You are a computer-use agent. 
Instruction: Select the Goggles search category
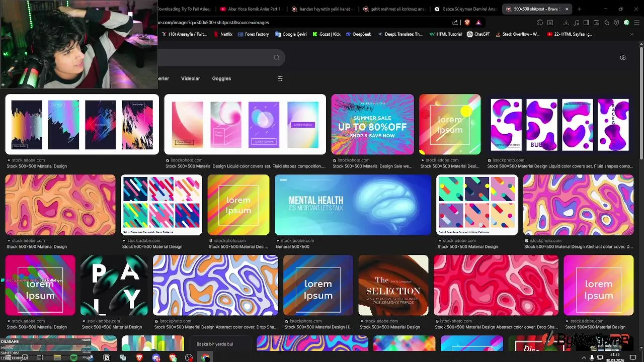221,78
